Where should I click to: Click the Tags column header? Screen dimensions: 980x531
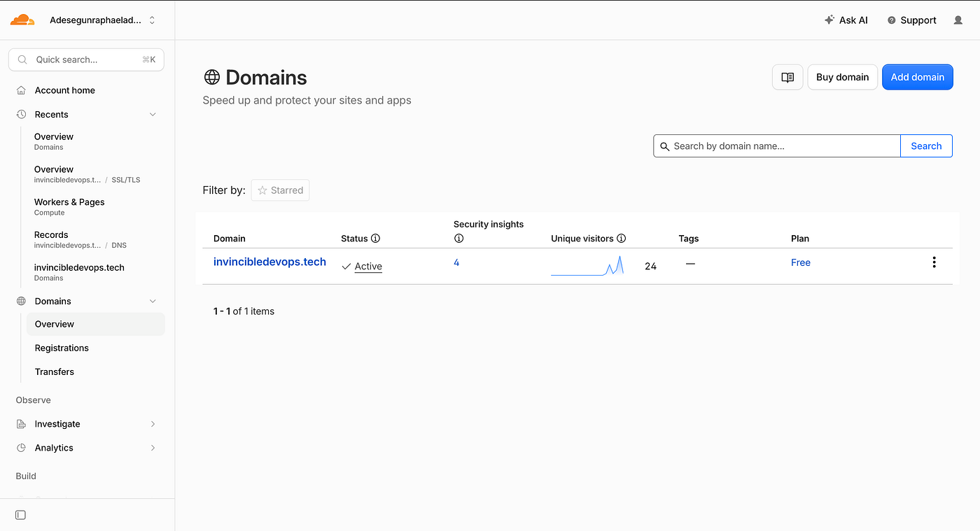tap(689, 239)
